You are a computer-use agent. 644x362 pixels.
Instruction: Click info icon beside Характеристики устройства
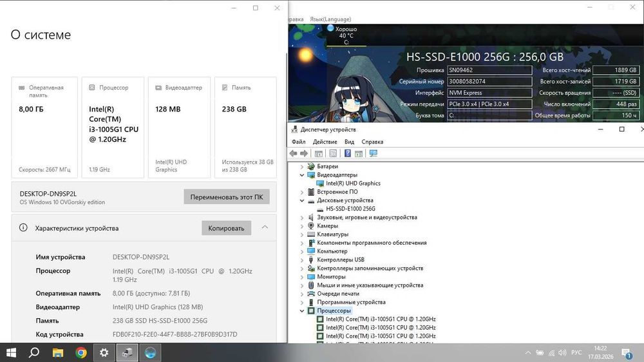pyautogui.click(x=23, y=227)
